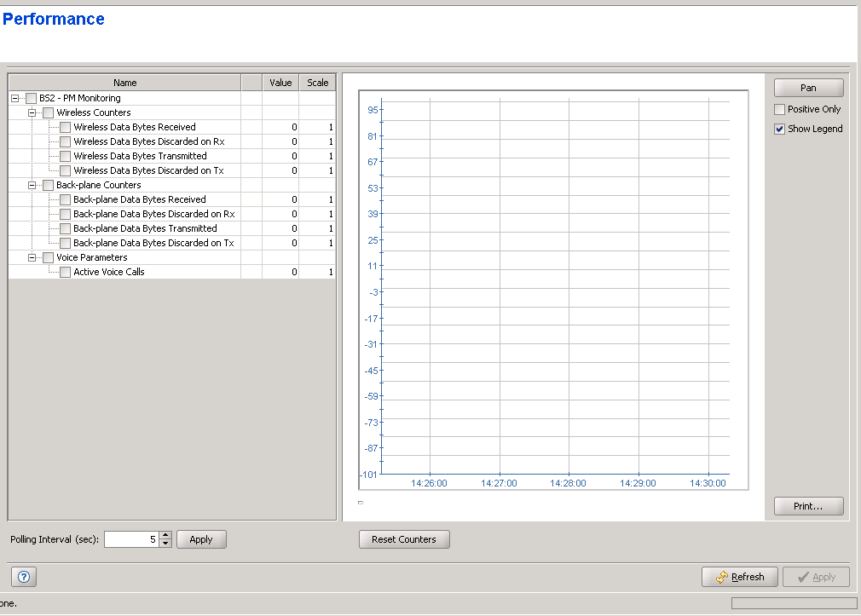Open the Print dialog button
This screenshot has height=616, width=861.
(808, 506)
